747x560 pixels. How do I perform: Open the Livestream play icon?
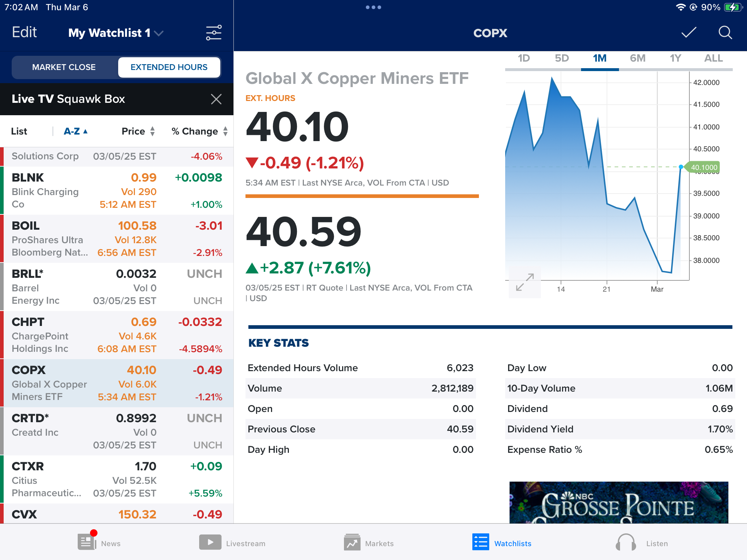[210, 542]
